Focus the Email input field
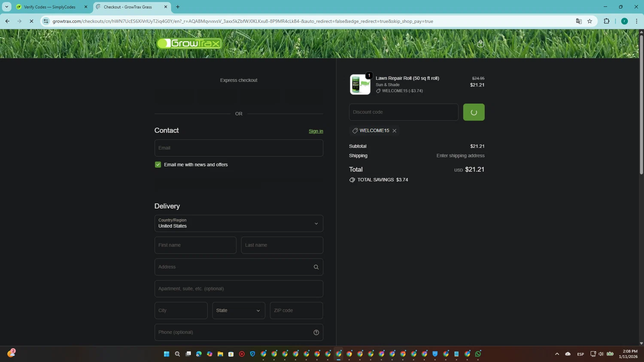This screenshot has height=362, width=644. 239,148
